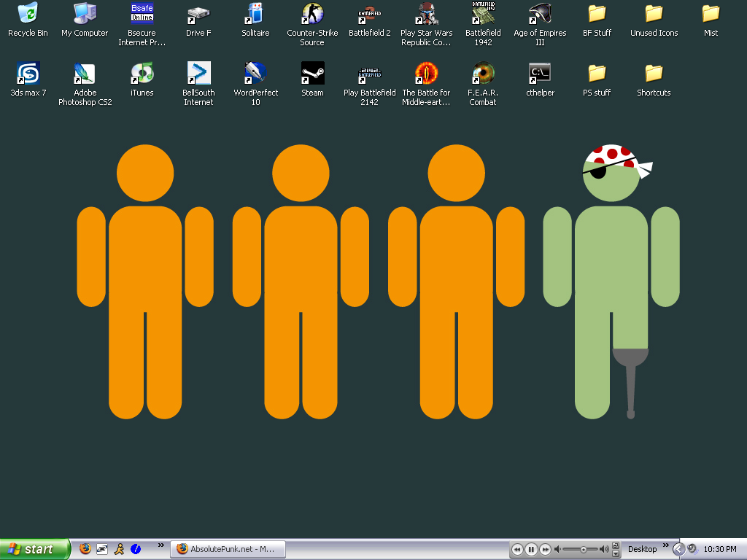The image size is (747, 560).
Task: Open Adobe Photoshop CS2 shortcut
Action: click(x=85, y=74)
